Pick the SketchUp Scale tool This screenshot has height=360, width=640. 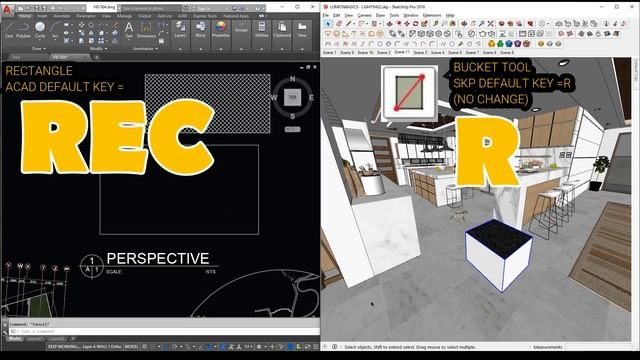(424, 24)
